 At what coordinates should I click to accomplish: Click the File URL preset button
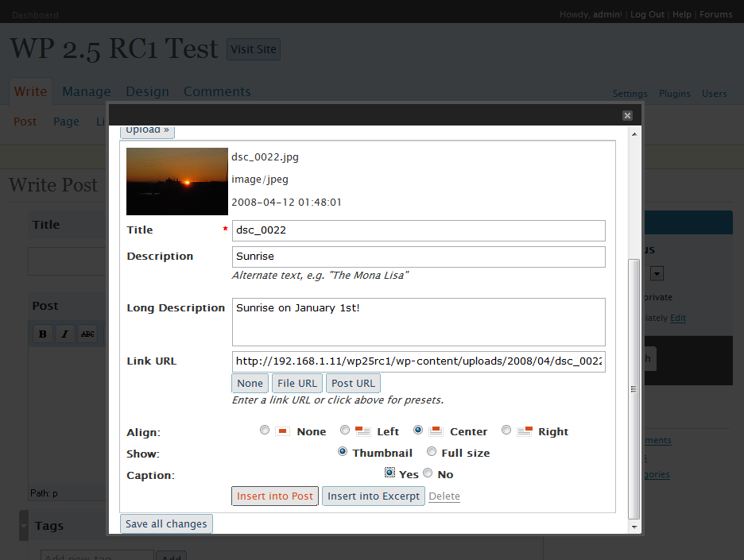[297, 383]
